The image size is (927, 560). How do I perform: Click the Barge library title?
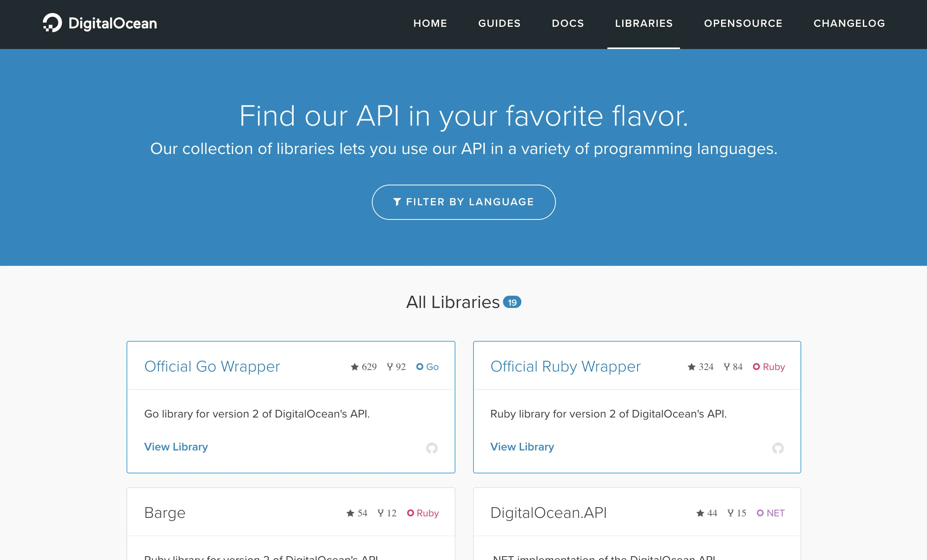click(165, 513)
